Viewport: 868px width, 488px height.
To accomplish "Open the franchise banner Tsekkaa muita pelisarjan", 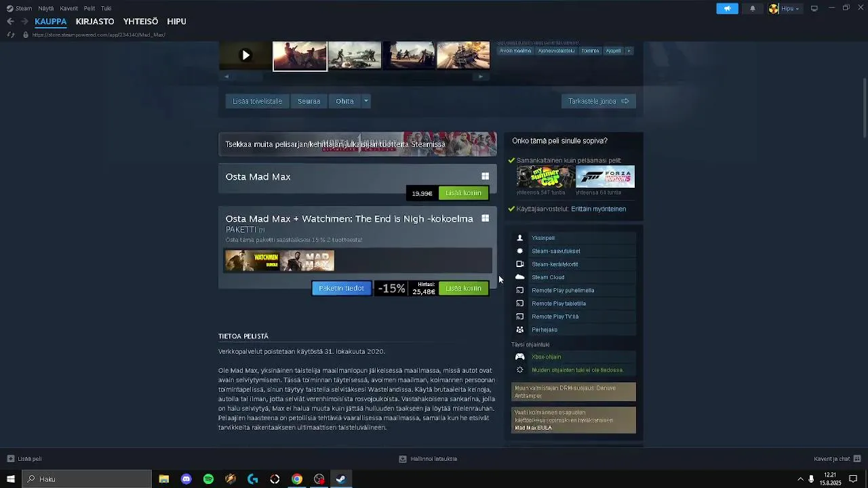I will tap(357, 144).
